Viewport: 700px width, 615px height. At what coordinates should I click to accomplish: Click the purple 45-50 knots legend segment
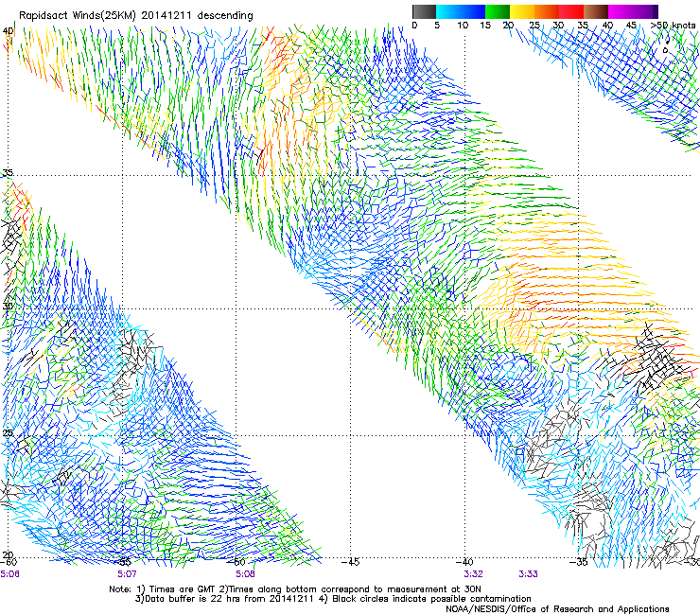click(645, 11)
